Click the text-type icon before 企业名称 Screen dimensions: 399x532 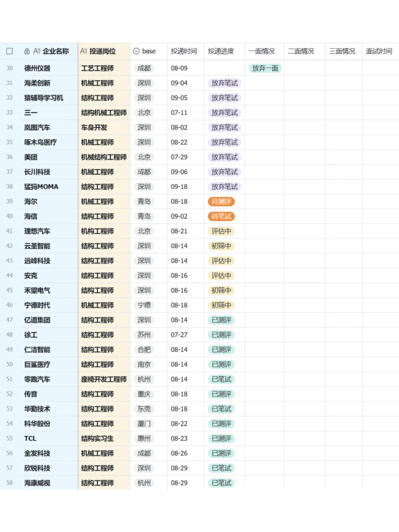click(37, 51)
